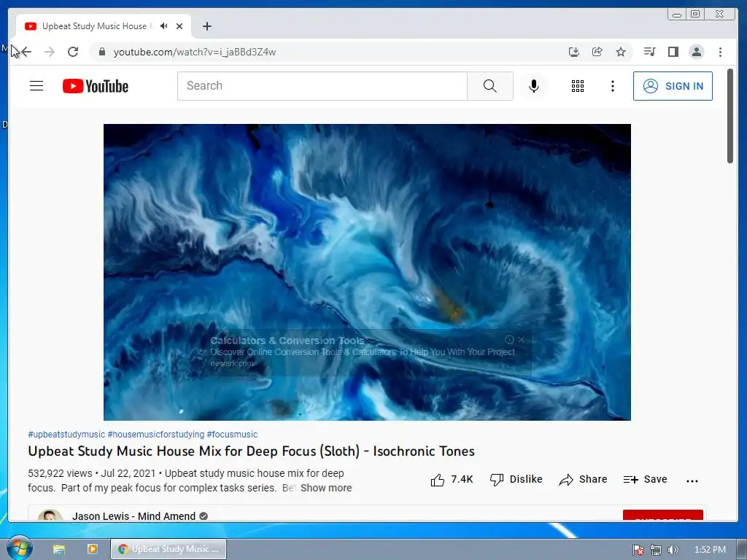Screen dimensions: 747x560
Task: Click SIGN IN button
Action: (673, 86)
